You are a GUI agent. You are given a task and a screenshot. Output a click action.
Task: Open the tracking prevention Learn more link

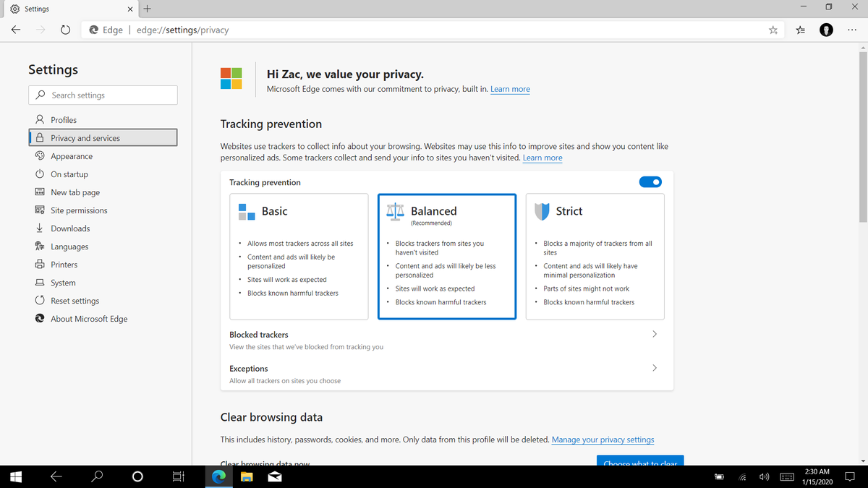[542, 158]
